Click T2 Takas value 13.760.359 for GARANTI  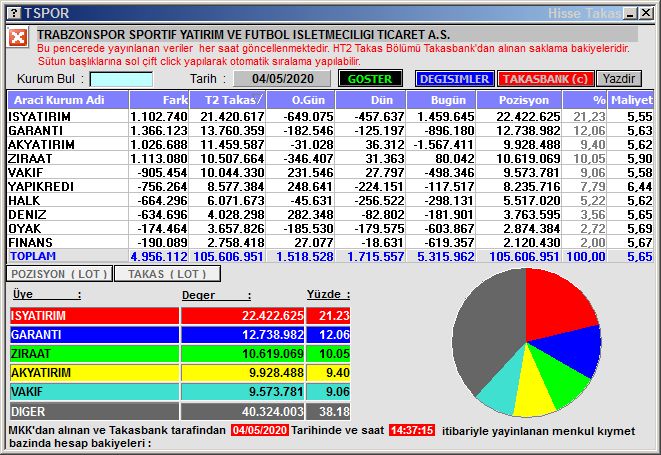point(232,130)
